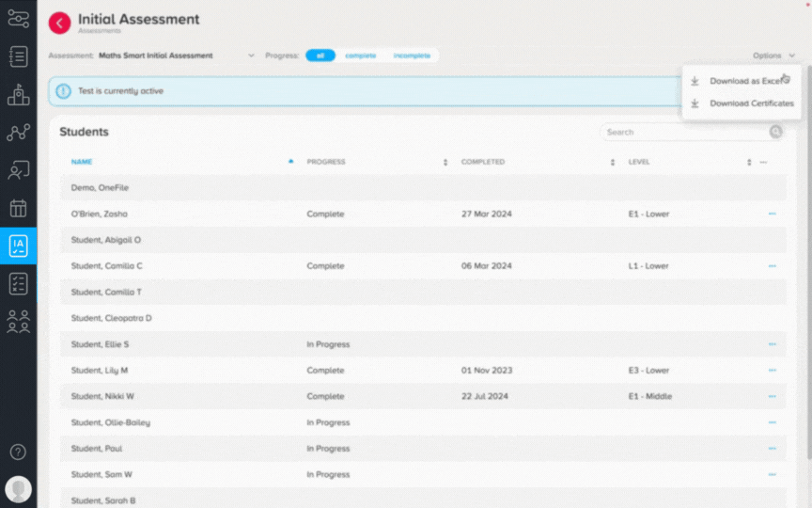This screenshot has height=508, width=812.
Task: Click the search magnifier icon
Action: tap(775, 132)
